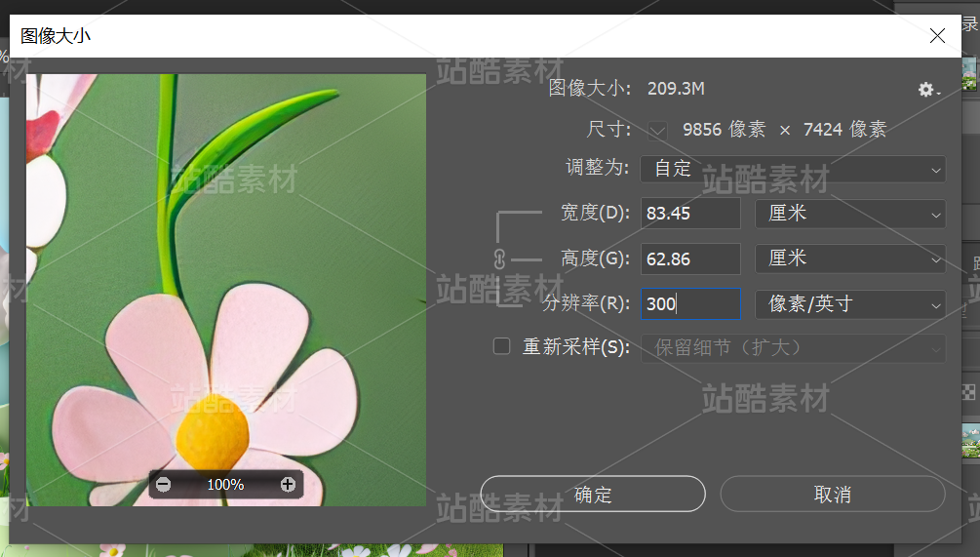Click the 7424 像素 height dimension text
This screenshot has height=557, width=980.
click(x=844, y=130)
